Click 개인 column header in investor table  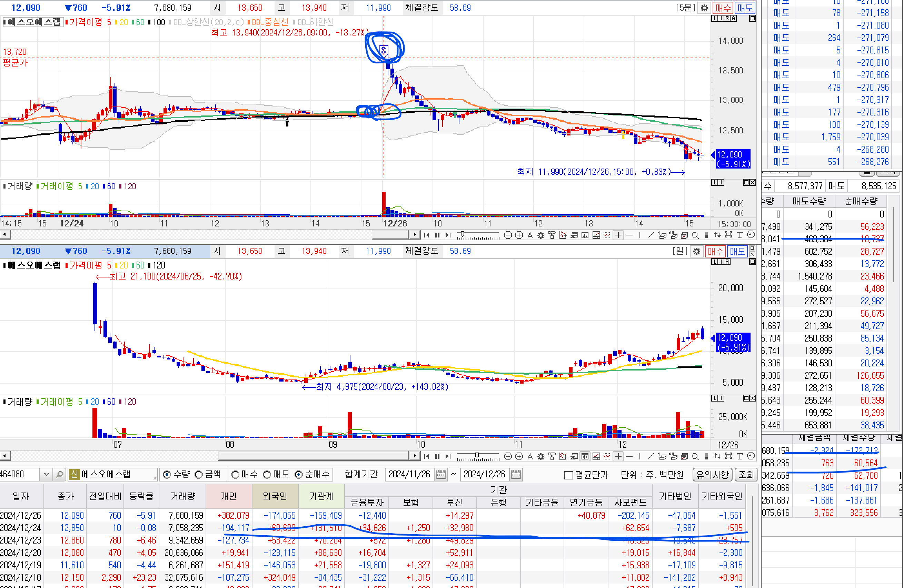click(229, 496)
